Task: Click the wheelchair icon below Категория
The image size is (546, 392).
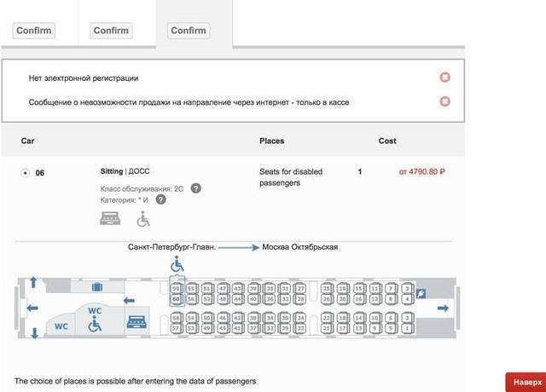Action: click(143, 219)
